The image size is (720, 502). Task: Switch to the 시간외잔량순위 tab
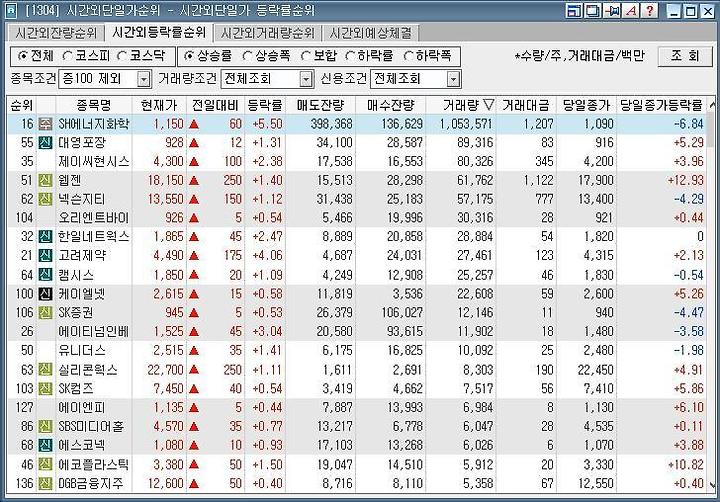(x=56, y=33)
